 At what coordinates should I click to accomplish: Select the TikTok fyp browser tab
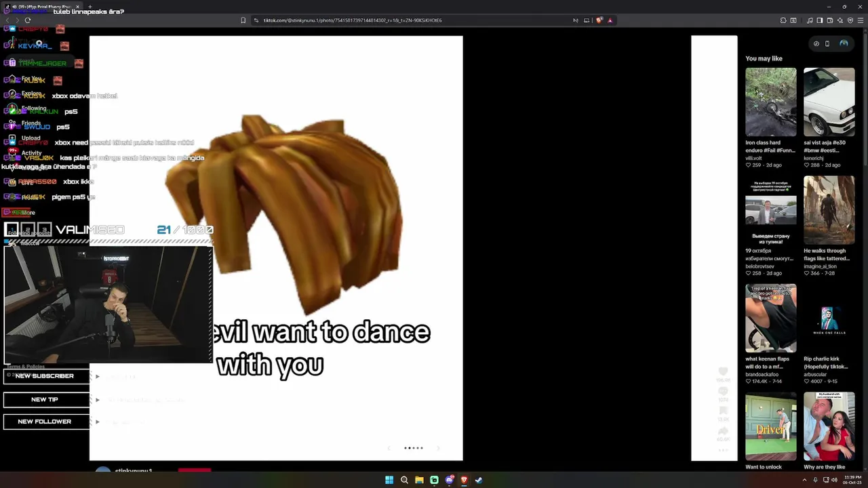(41, 7)
